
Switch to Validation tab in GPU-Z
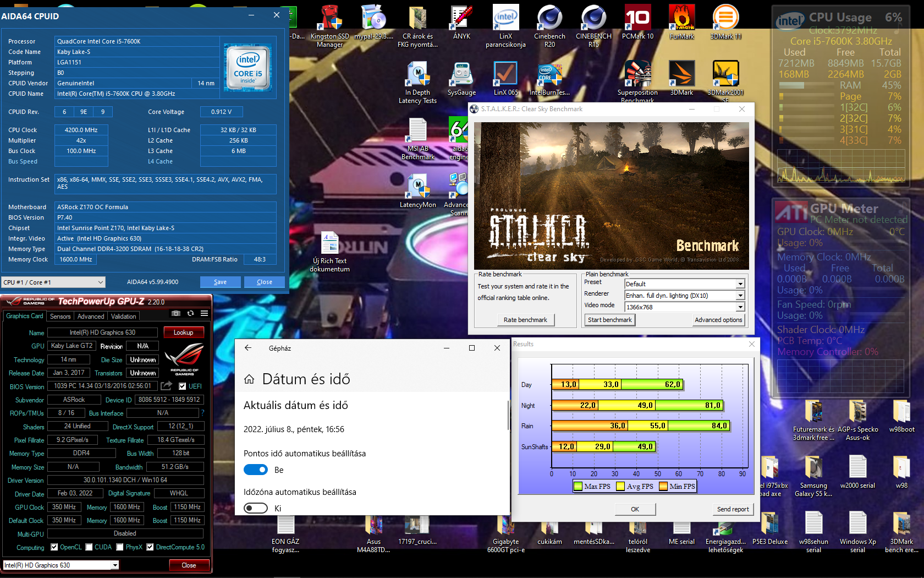point(123,317)
